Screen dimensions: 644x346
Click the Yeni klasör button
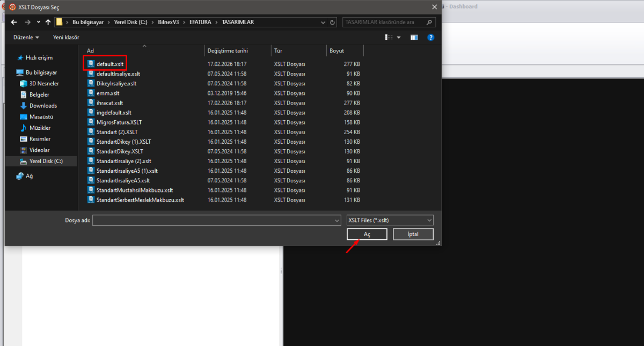pyautogui.click(x=66, y=38)
